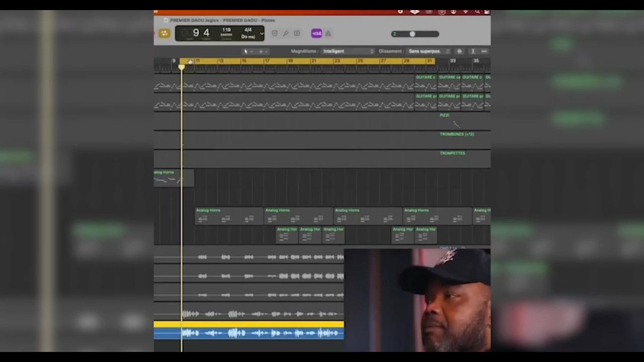Click the yellow cycle range strip
Viewport: 644px width, 362px height.
307,61
